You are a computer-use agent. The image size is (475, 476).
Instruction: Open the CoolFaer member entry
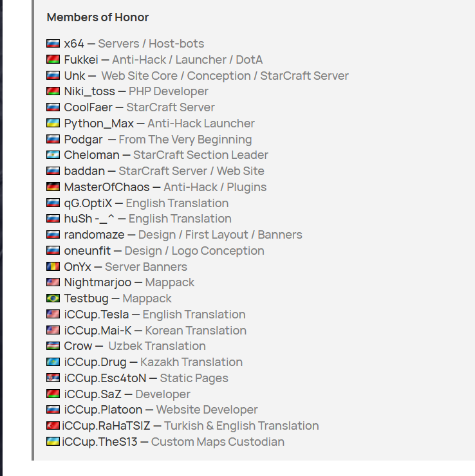(88, 107)
